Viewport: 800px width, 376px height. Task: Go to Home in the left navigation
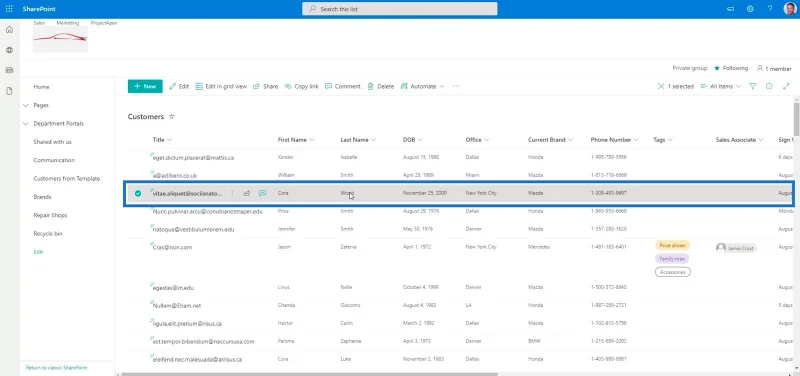[41, 87]
